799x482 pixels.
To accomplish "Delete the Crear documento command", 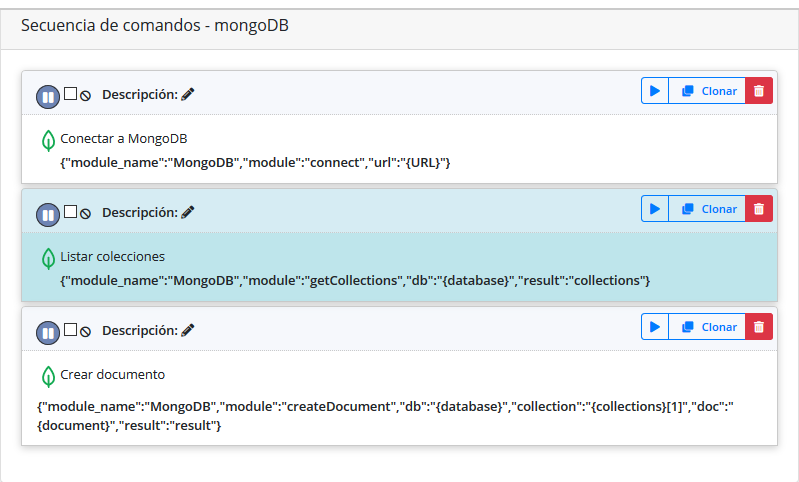I will (x=759, y=327).
